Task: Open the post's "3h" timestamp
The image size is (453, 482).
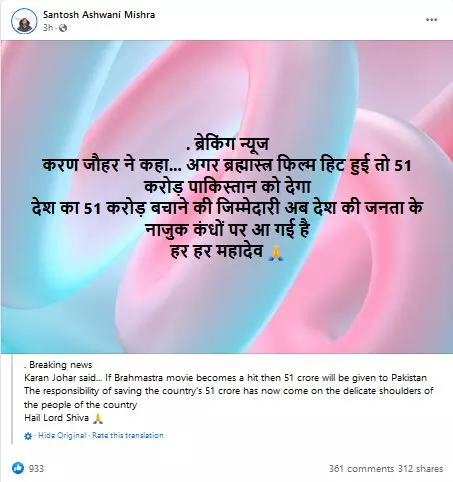Action: [x=48, y=28]
